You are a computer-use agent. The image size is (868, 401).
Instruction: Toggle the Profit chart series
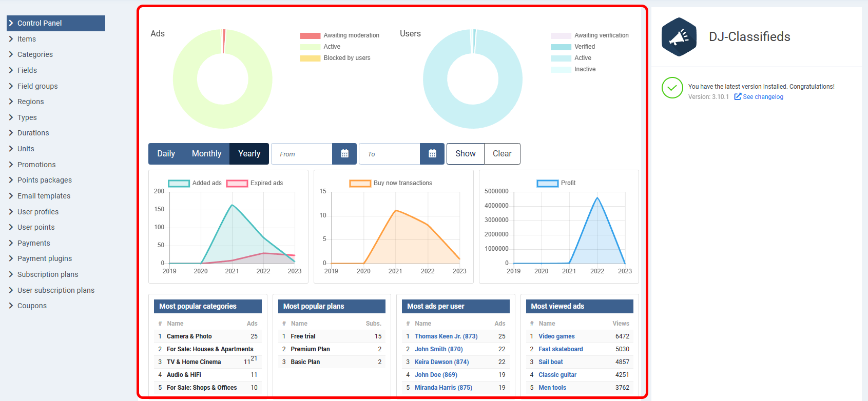[x=556, y=183]
